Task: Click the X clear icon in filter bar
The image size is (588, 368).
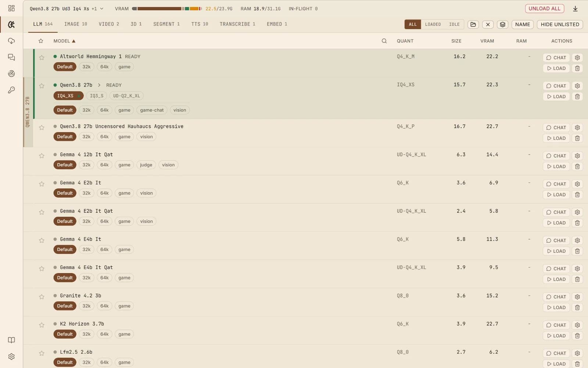Action: (488, 24)
